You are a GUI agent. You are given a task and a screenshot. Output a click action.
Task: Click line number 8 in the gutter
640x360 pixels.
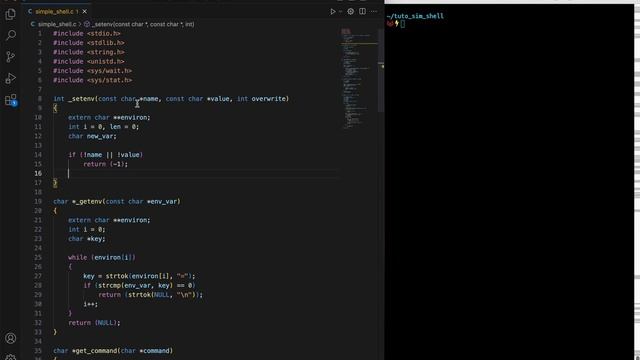coord(40,99)
